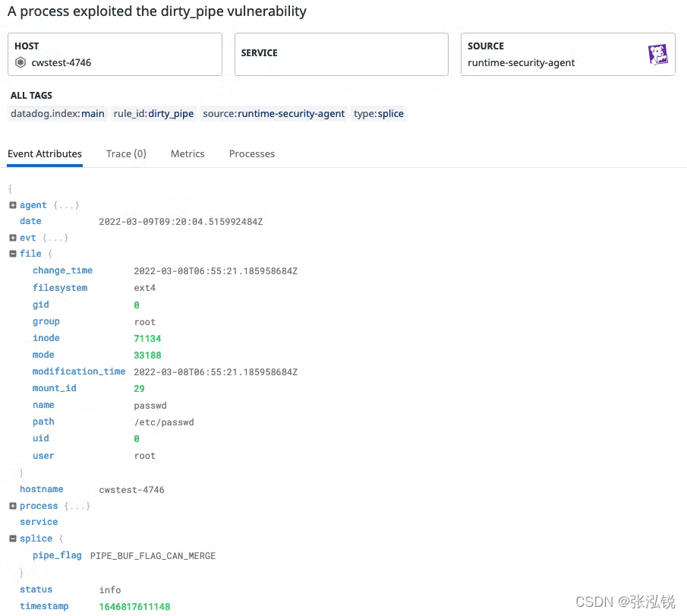Click the modification_time attribute key
Viewport: 687px width, 616px height.
79,371
